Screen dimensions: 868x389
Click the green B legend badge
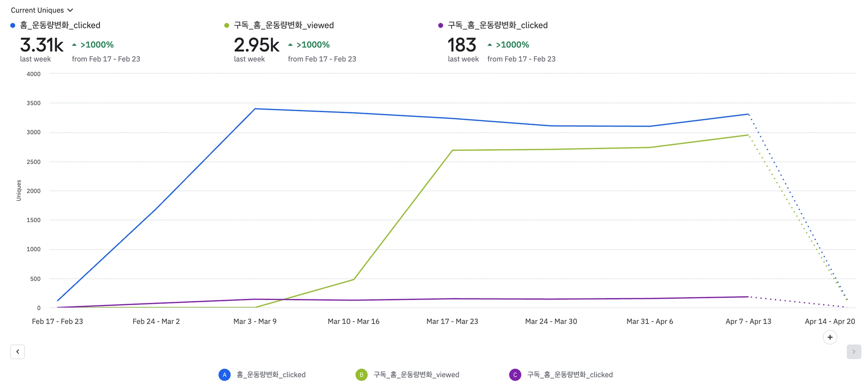[x=362, y=375]
